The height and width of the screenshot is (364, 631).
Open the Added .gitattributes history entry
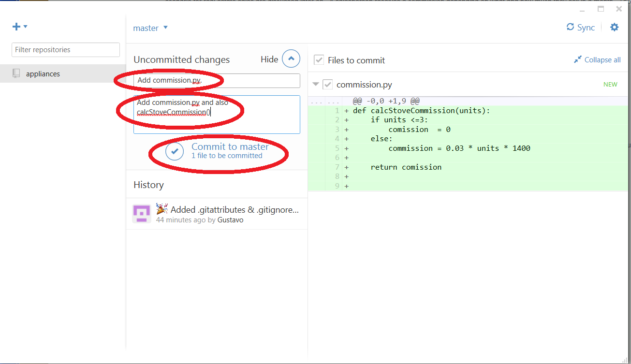217,214
